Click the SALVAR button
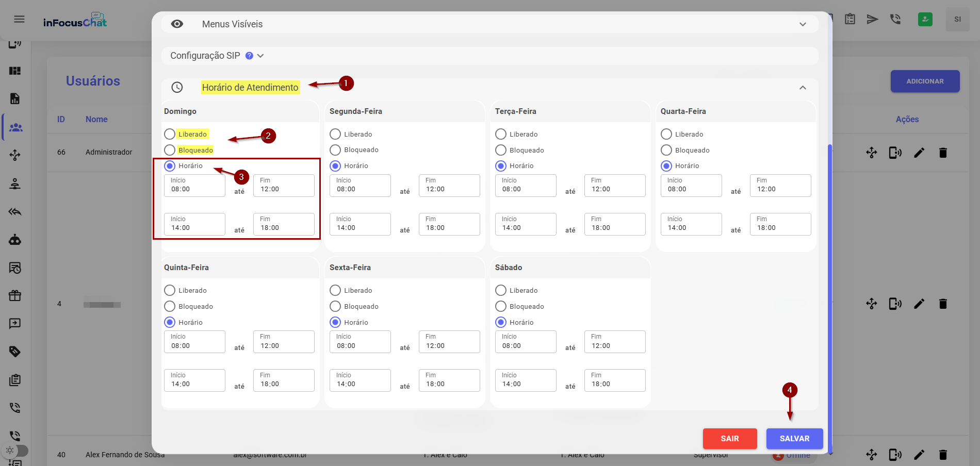 (x=794, y=439)
